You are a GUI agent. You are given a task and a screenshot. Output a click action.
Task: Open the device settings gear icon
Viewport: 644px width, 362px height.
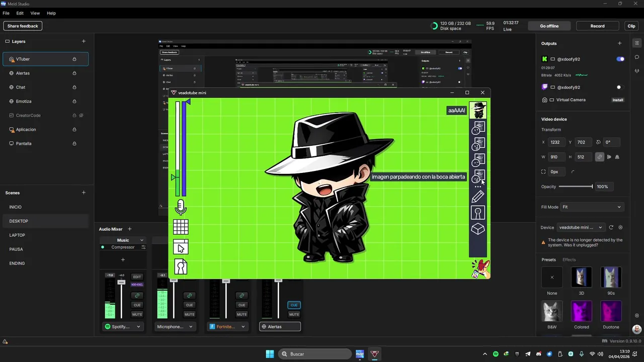tap(620, 227)
